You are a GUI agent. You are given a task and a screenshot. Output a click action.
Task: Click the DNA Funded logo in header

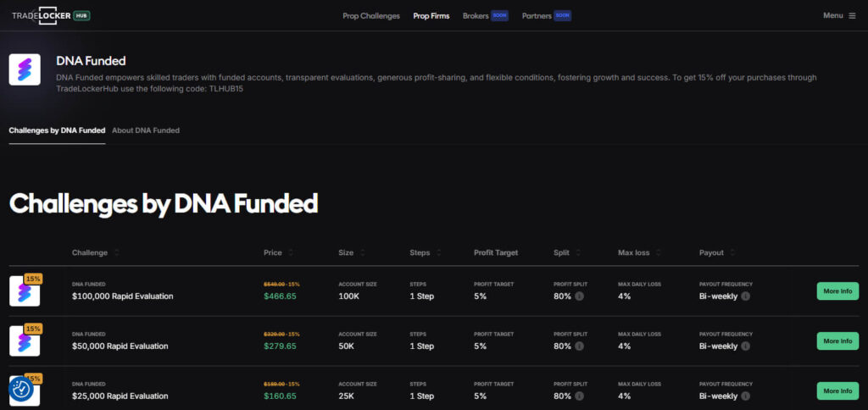click(x=25, y=69)
